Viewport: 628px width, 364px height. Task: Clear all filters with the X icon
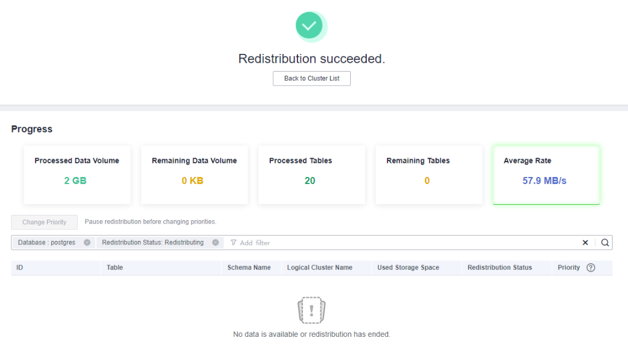click(585, 243)
